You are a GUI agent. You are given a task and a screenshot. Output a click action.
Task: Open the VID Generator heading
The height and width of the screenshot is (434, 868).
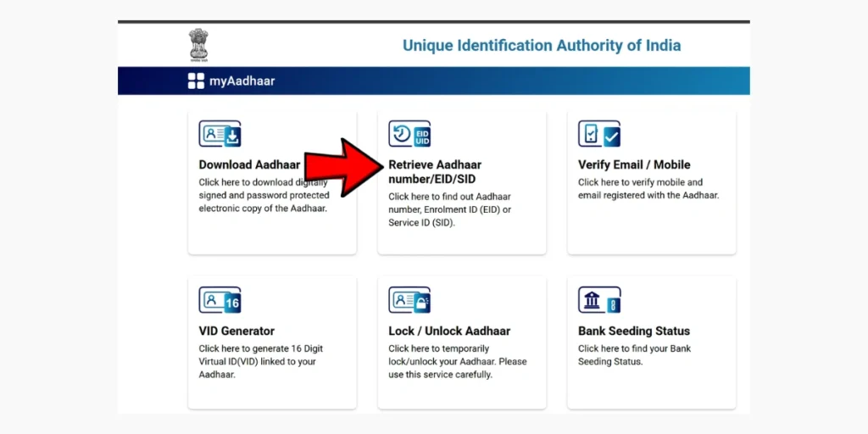click(x=236, y=331)
